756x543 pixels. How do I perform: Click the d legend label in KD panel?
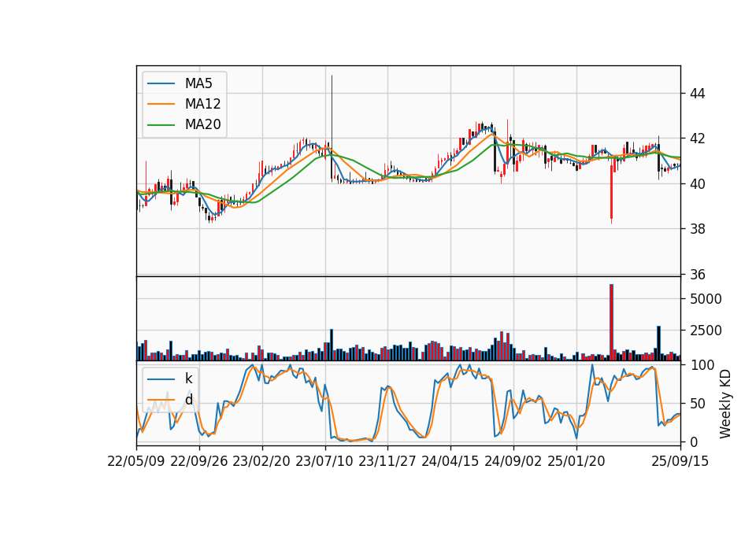tap(189, 399)
